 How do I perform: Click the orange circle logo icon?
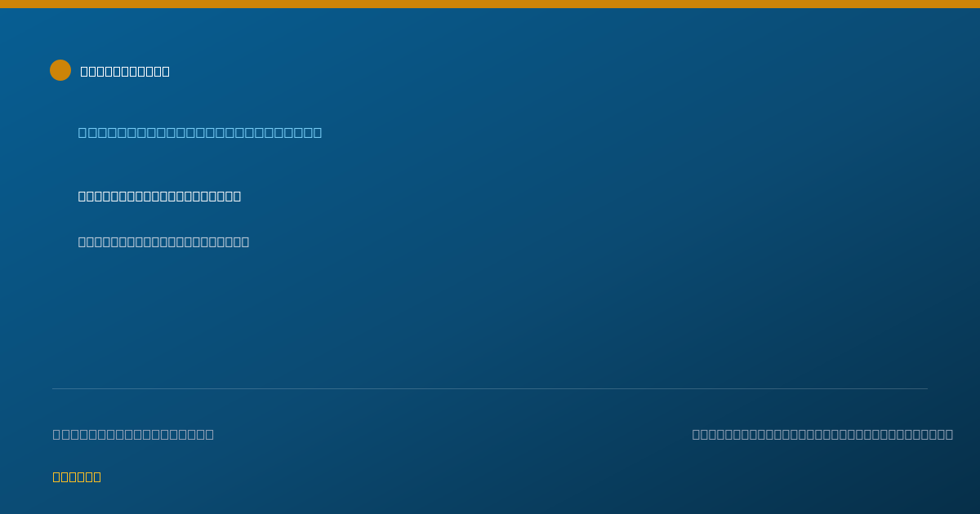(x=60, y=70)
